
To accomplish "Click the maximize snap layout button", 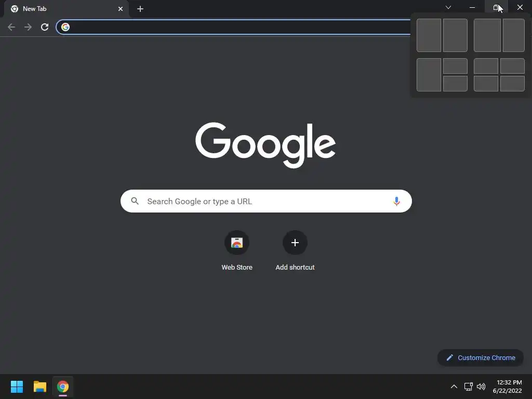I will (496, 7).
